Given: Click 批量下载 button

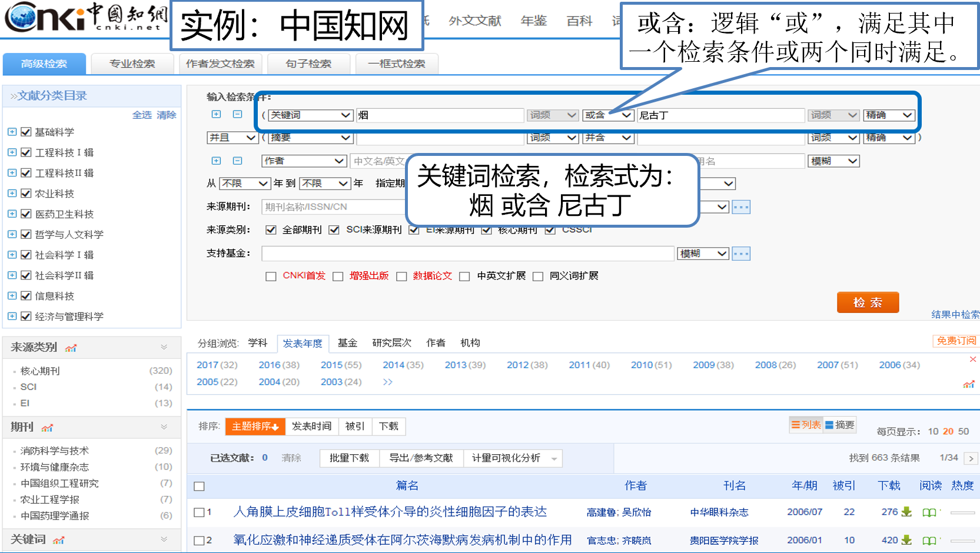Looking at the screenshot, I should pos(350,458).
